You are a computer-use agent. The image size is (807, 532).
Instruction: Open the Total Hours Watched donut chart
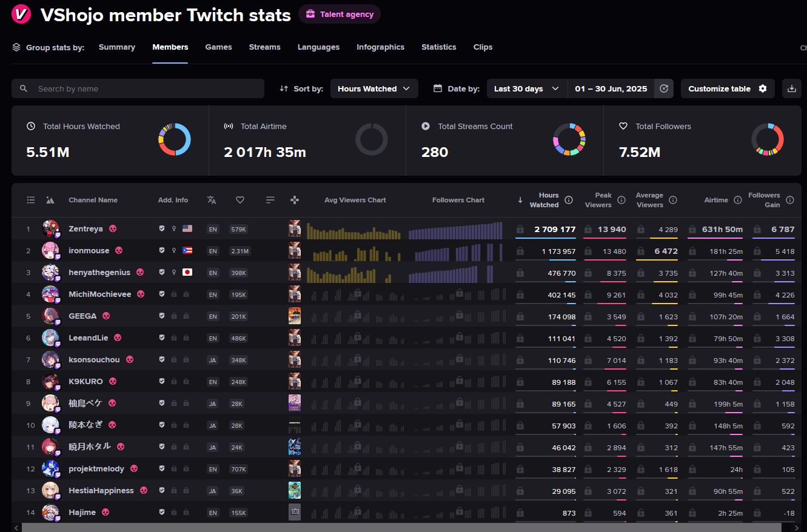point(175,139)
